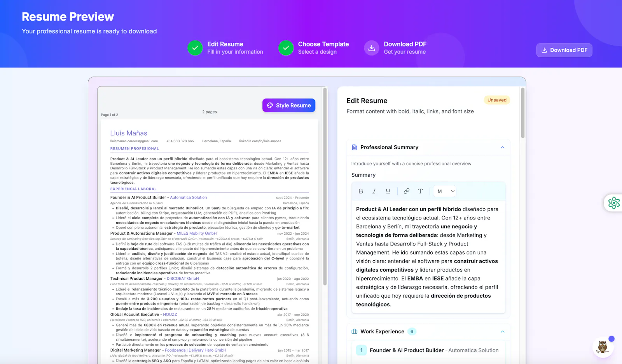
Task: Open the font size M dropdown
Action: click(445, 191)
